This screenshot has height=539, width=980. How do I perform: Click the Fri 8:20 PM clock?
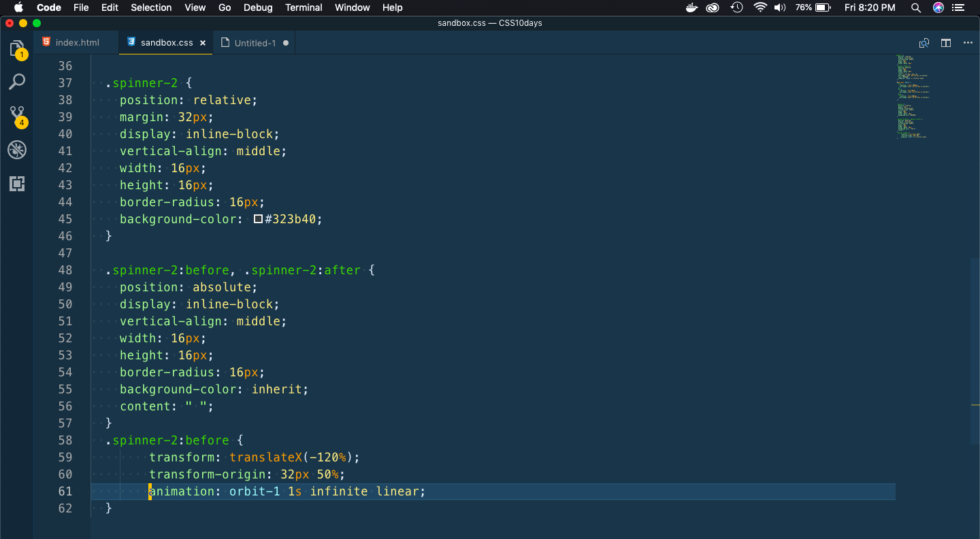(x=870, y=7)
